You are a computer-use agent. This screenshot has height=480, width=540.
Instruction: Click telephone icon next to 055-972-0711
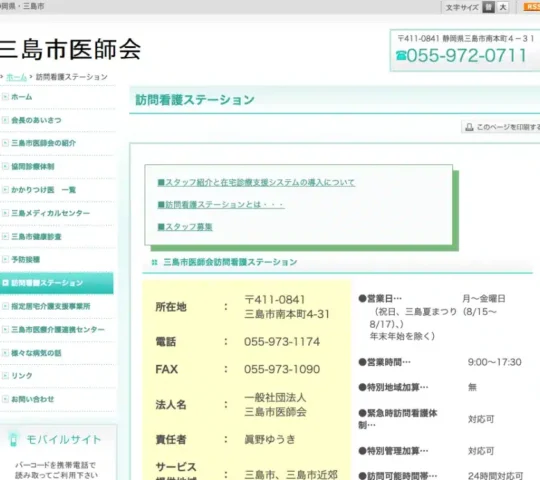[x=401, y=55]
